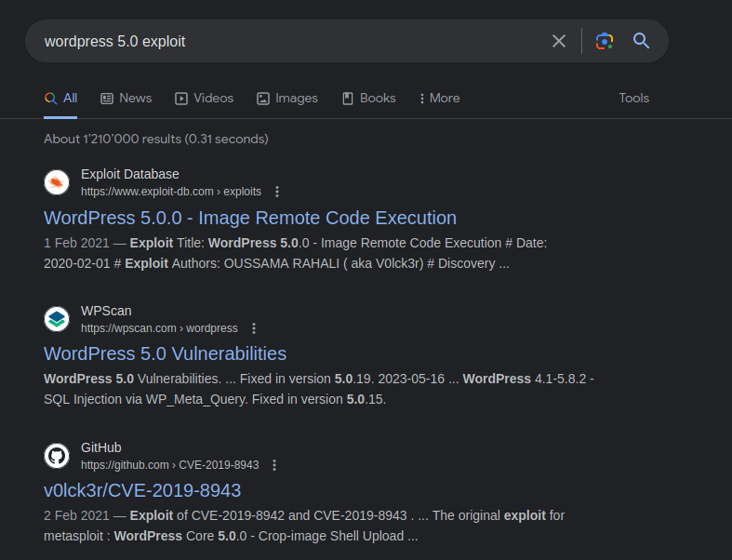732x560 pixels.
Task: Clear the search box with the X icon
Action: coord(559,41)
